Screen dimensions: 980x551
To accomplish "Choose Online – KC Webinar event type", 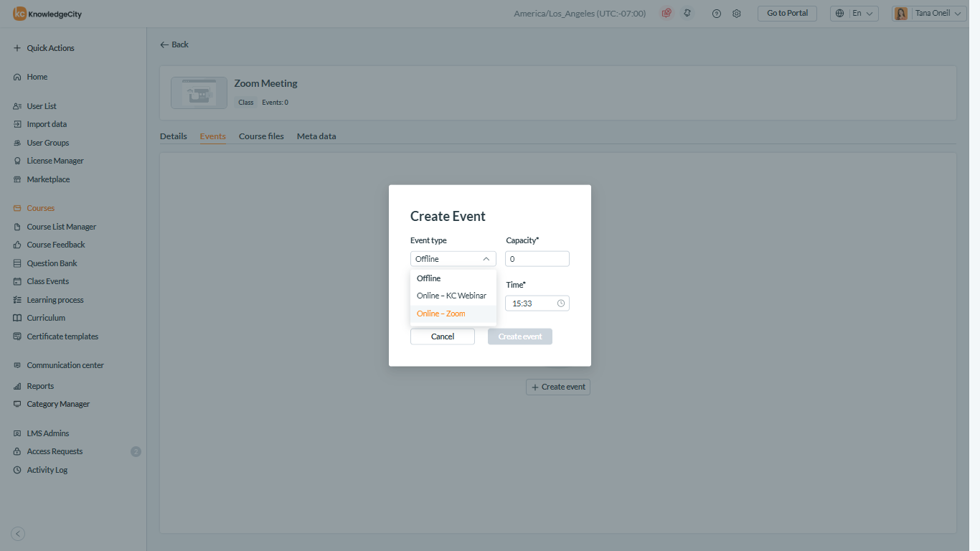I will tap(451, 296).
